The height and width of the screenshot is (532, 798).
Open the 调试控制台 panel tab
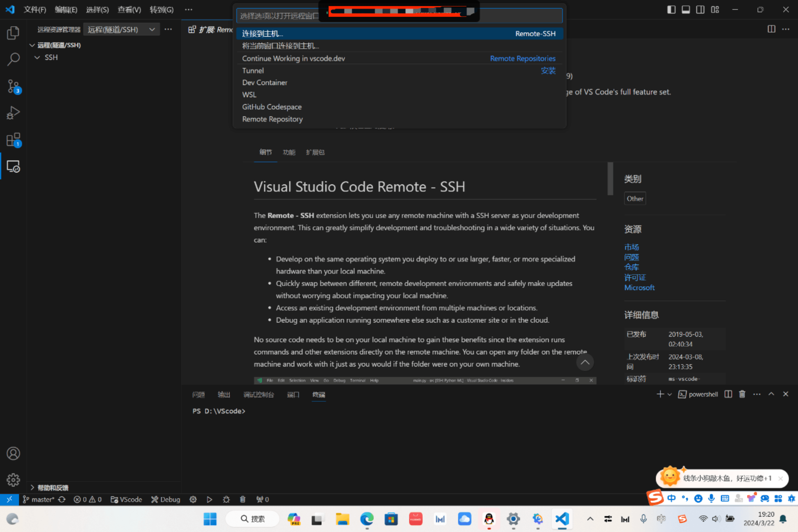(259, 395)
